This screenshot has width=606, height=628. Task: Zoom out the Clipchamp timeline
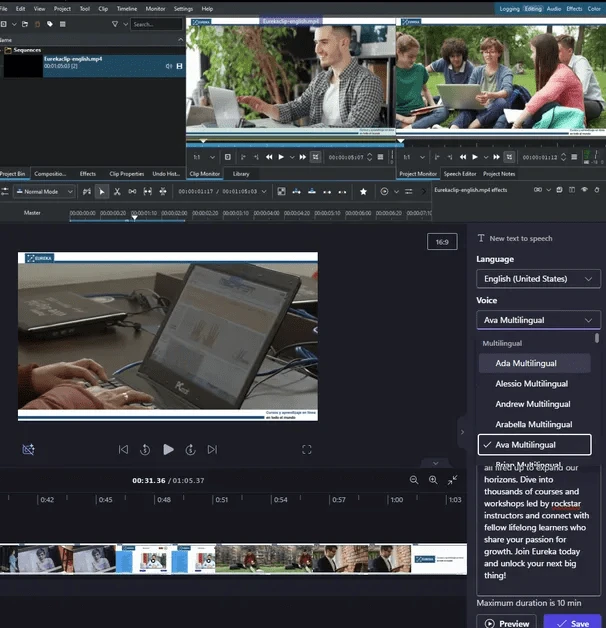(x=414, y=480)
